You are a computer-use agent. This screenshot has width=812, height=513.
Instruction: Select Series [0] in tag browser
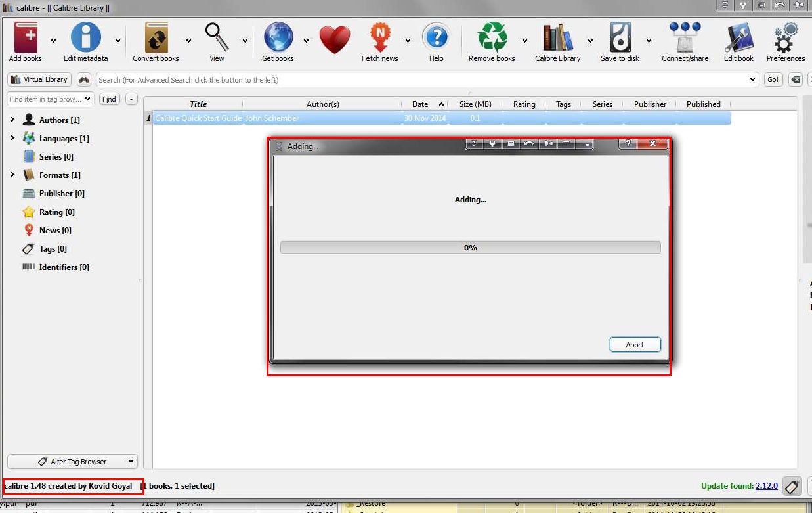pos(56,156)
